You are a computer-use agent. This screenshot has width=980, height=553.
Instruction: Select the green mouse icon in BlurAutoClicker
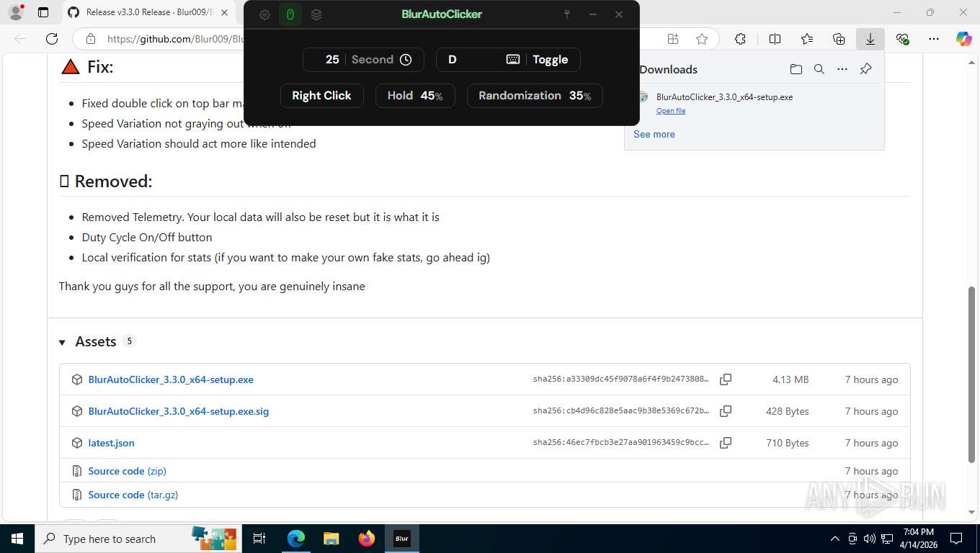pos(290,14)
